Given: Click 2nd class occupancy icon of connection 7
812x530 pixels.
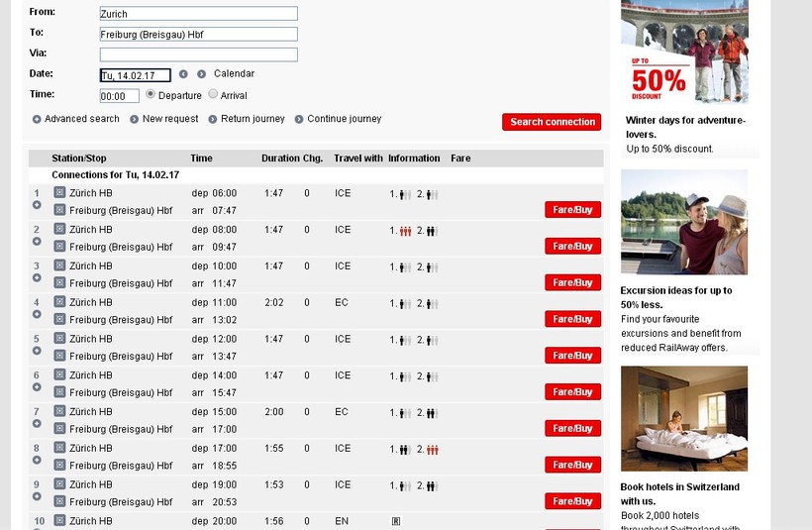Looking at the screenshot, I should tap(433, 413).
